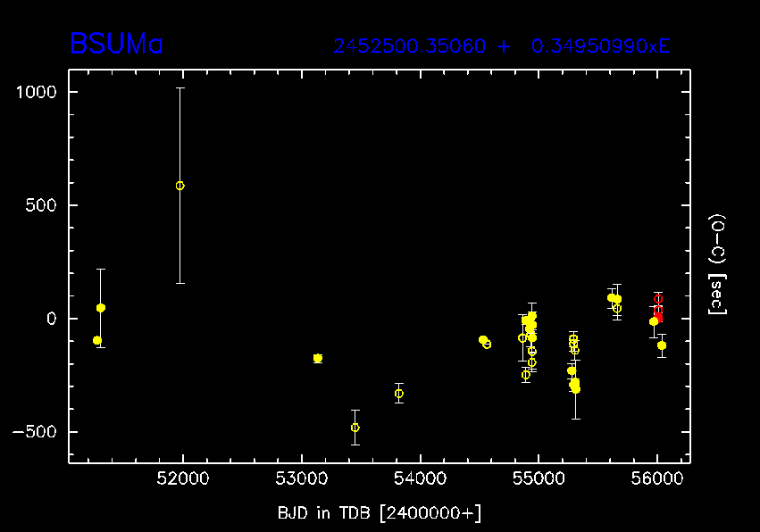
Task: Select the last filled point right of 56000
Action: [x=662, y=345]
